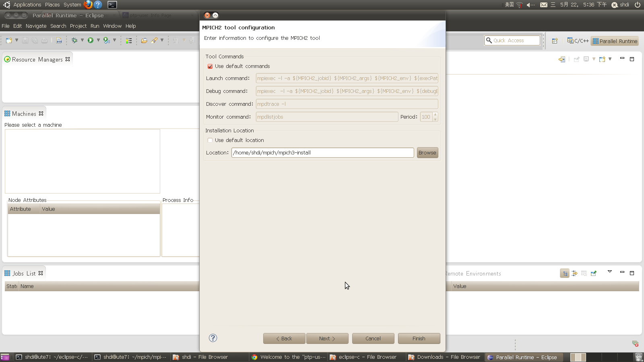Open the Window menu
Screen dimensions: 644x362
point(112,26)
